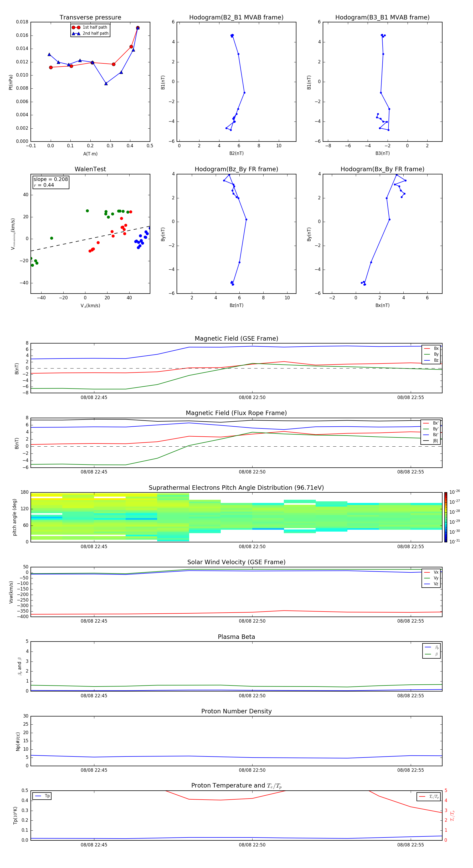Click the 'Np(#/cc)' y-axis label
Screen dimensions: 473x868
click(18, 741)
